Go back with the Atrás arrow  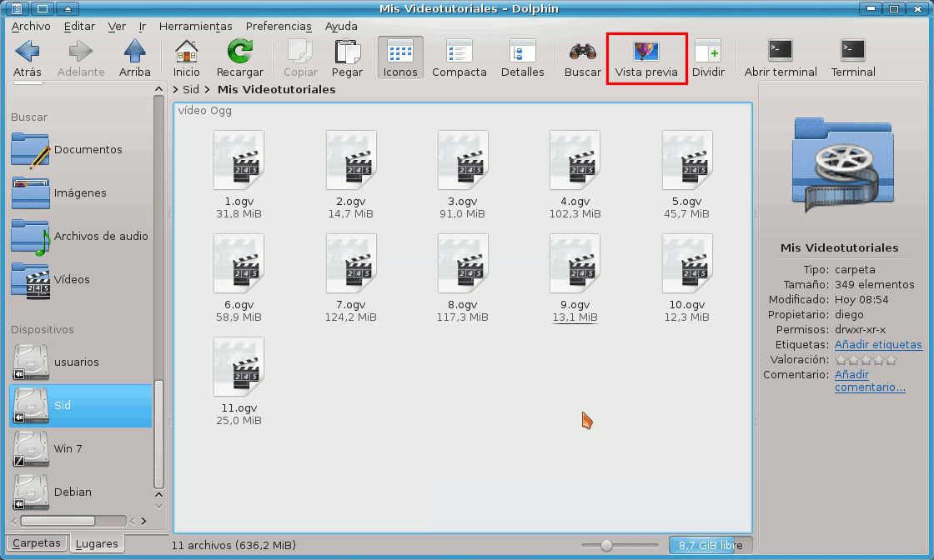[28, 58]
